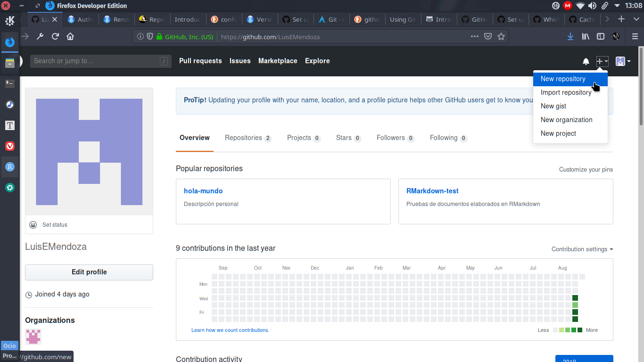Open GitHub notifications bell

coord(586,61)
